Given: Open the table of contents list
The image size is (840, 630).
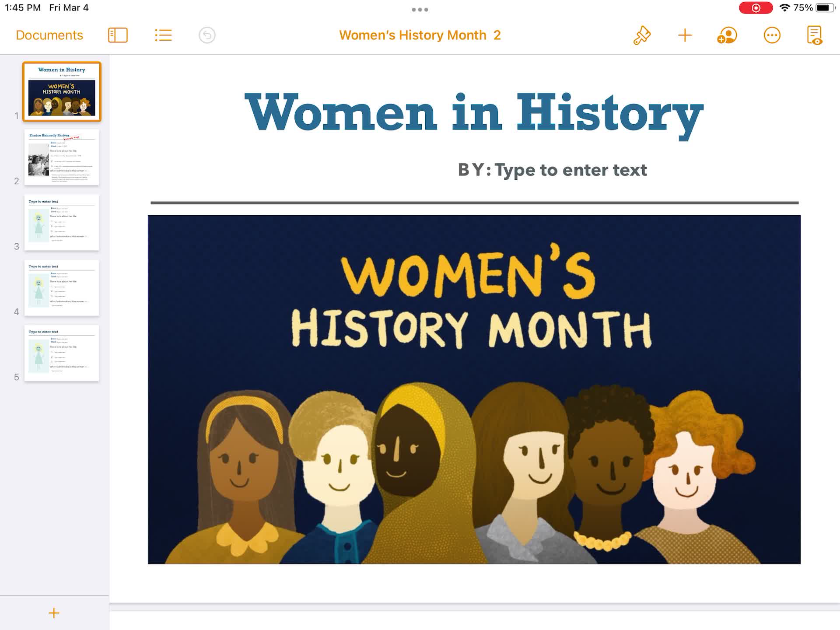Looking at the screenshot, I should [163, 35].
